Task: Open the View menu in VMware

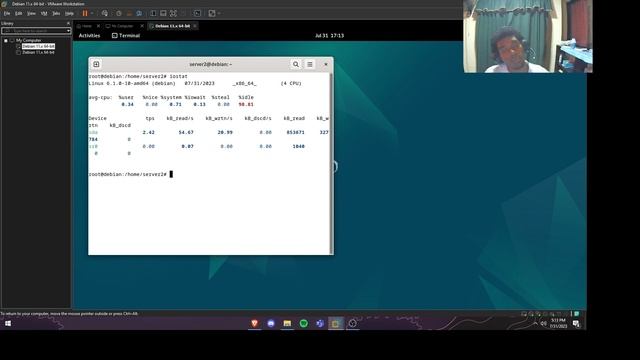Action: 31,13
